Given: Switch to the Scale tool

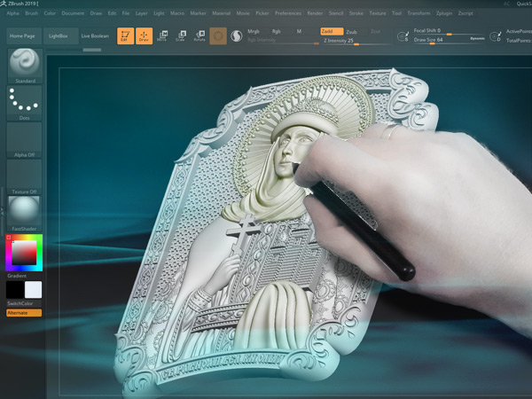Looking at the screenshot, I should (181, 35).
